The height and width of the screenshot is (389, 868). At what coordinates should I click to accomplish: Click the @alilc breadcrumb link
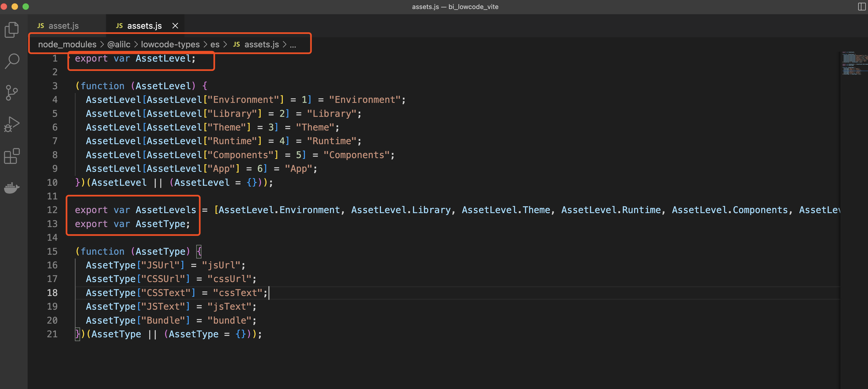[118, 44]
